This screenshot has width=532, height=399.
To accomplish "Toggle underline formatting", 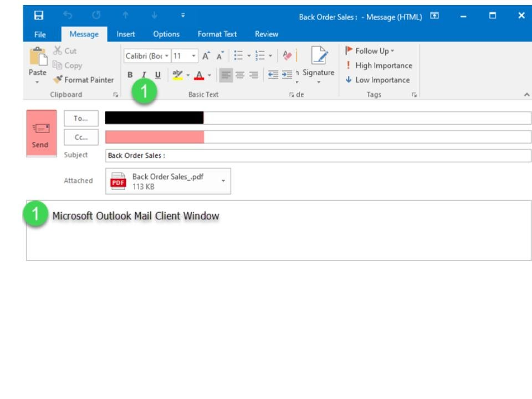I will click(157, 74).
